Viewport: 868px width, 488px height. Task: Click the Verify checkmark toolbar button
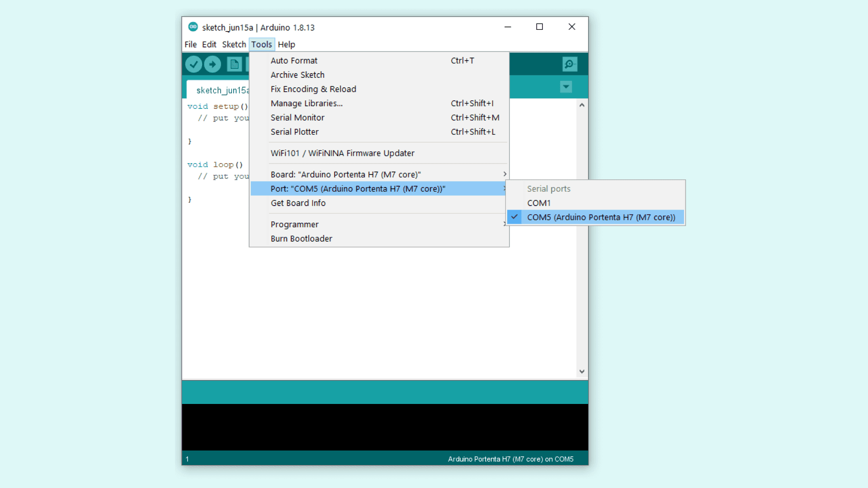pyautogui.click(x=193, y=64)
